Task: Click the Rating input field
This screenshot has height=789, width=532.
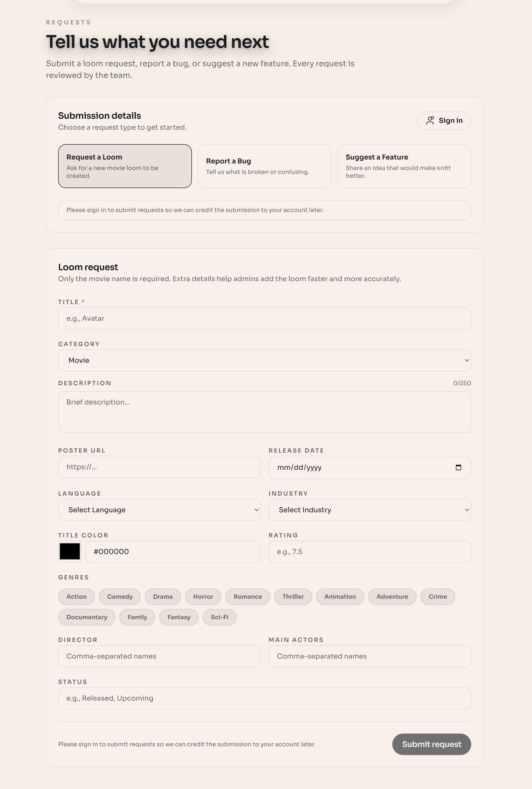Action: pos(369,552)
